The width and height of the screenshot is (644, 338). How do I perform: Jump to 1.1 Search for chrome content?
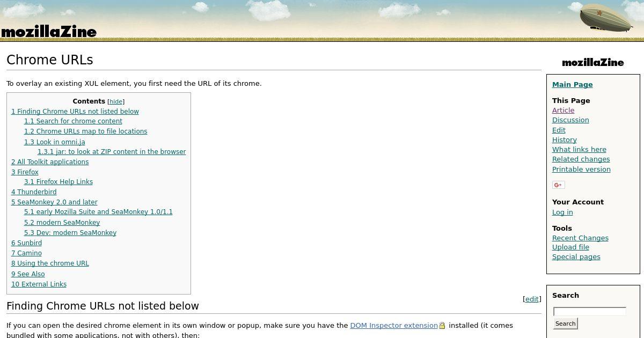[x=73, y=121]
